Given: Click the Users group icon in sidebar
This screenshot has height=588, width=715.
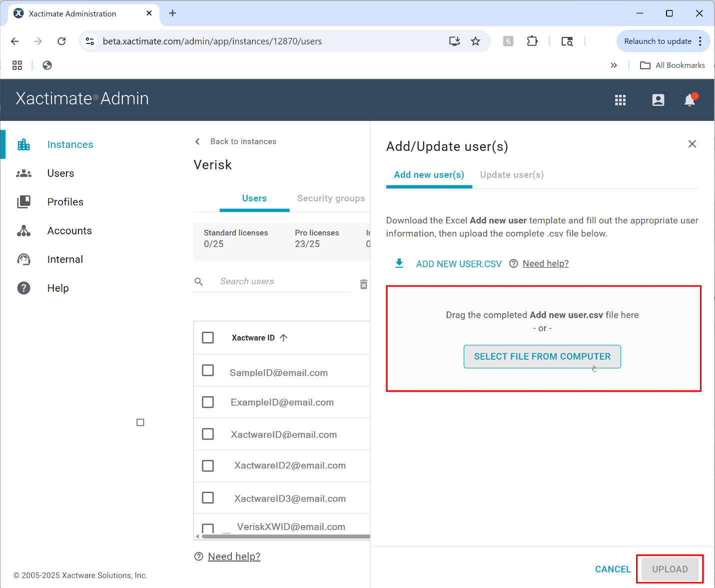Looking at the screenshot, I should pos(23,173).
